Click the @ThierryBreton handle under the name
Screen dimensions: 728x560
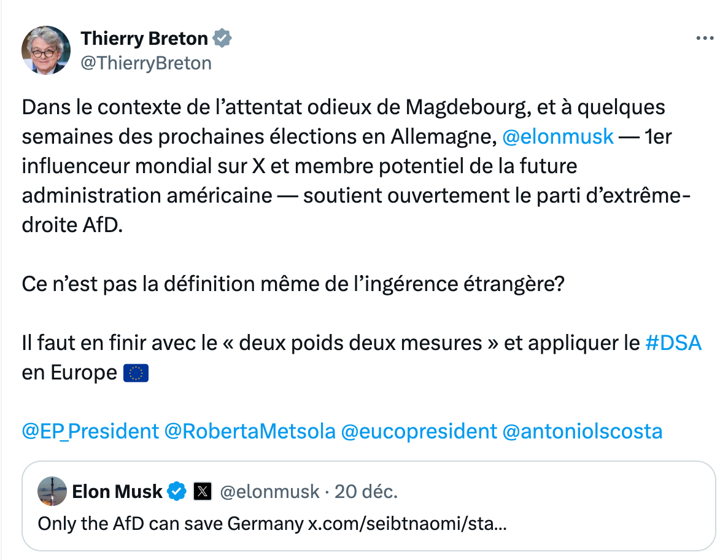(146, 63)
